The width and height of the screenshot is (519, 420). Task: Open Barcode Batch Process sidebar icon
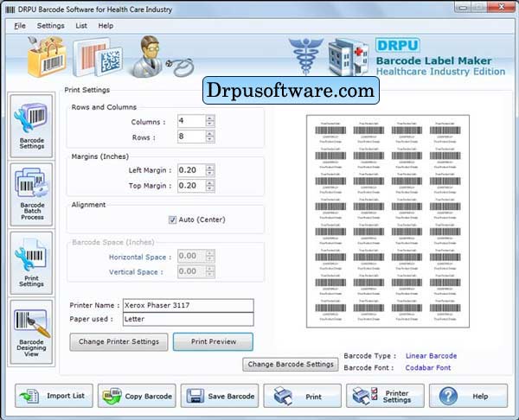click(31, 194)
